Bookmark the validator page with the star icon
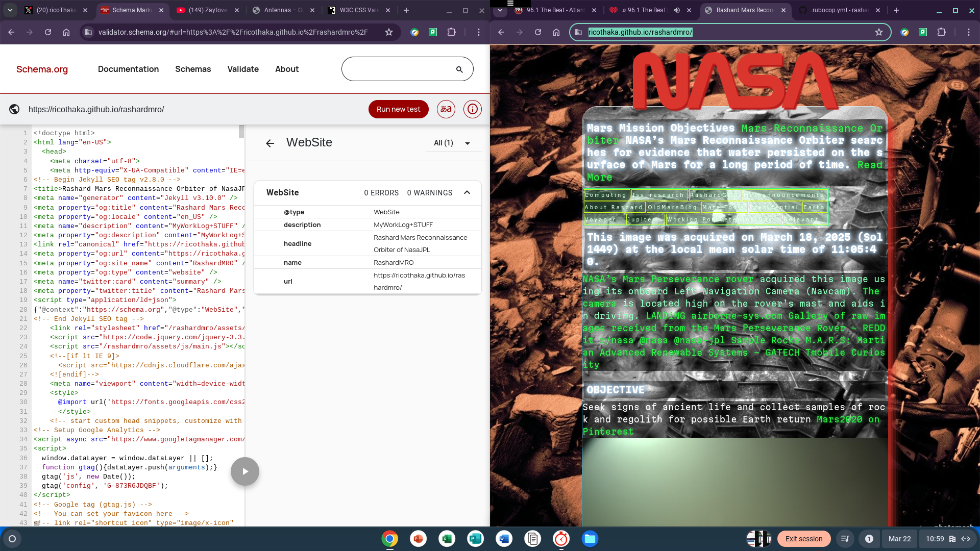This screenshot has width=980, height=551. tap(389, 32)
